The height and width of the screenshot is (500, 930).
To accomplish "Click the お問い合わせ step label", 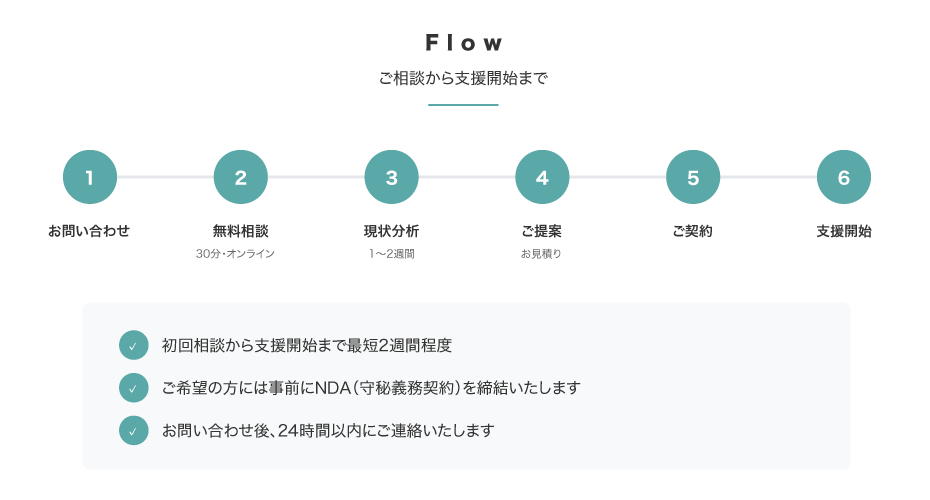I will [90, 231].
